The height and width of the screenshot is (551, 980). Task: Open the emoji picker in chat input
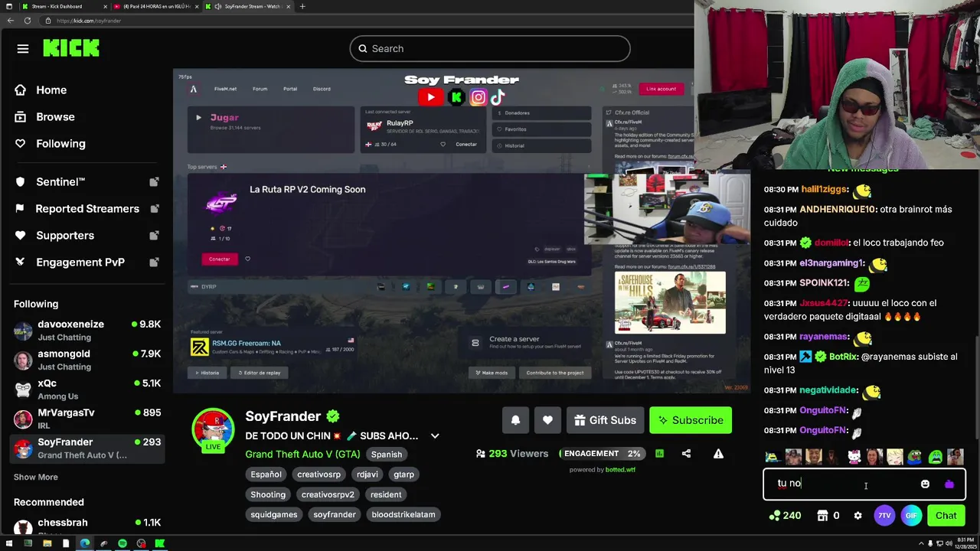click(x=925, y=484)
